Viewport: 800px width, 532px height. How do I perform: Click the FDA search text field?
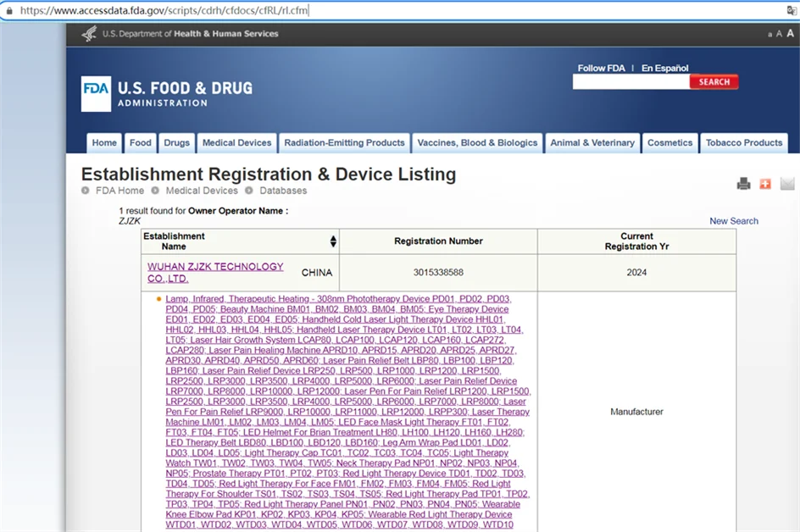[x=631, y=82]
